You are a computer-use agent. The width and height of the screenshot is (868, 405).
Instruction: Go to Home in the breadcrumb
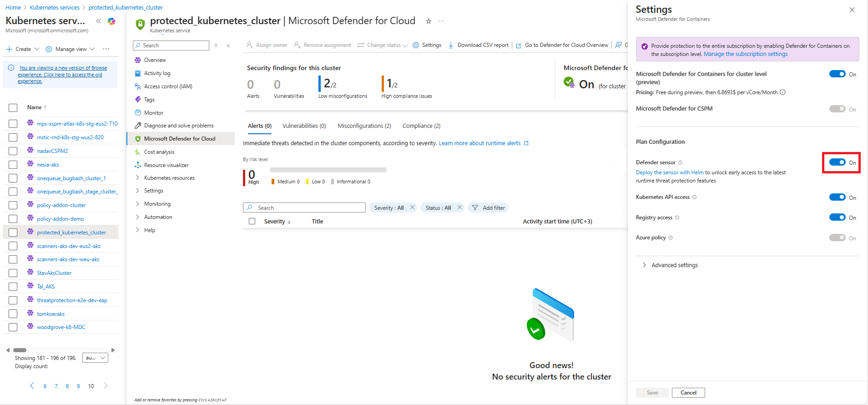(13, 7)
